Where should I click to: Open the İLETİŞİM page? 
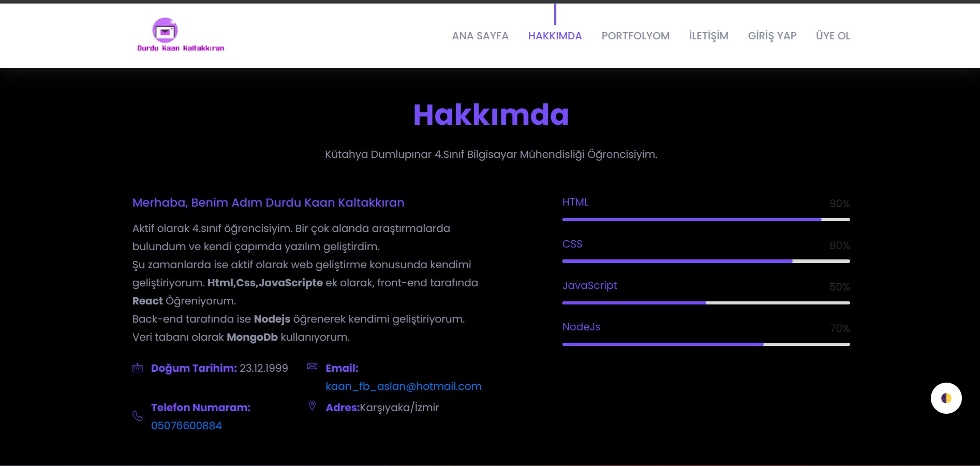point(708,36)
